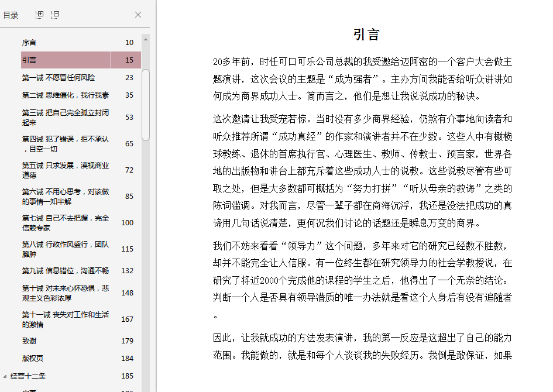Viewport: 553px width, 392px height.
Task: Collapse the 经营十二条 tree node
Action: [5, 376]
